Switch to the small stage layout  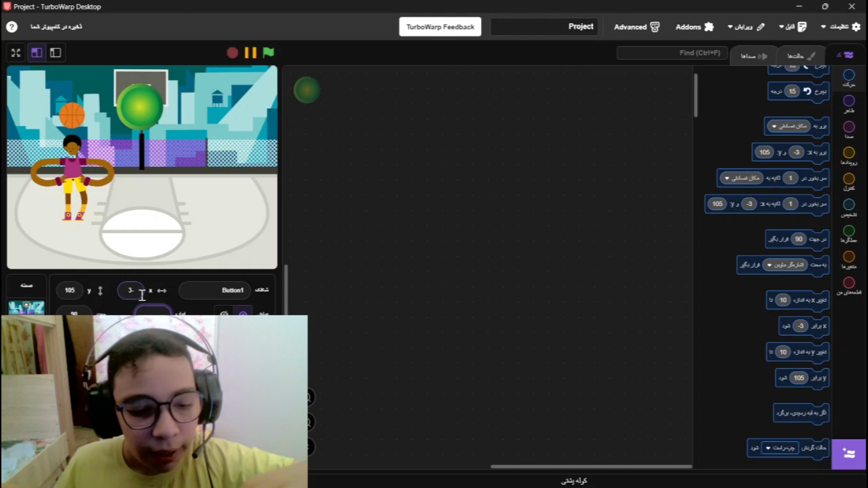pyautogui.click(x=56, y=53)
